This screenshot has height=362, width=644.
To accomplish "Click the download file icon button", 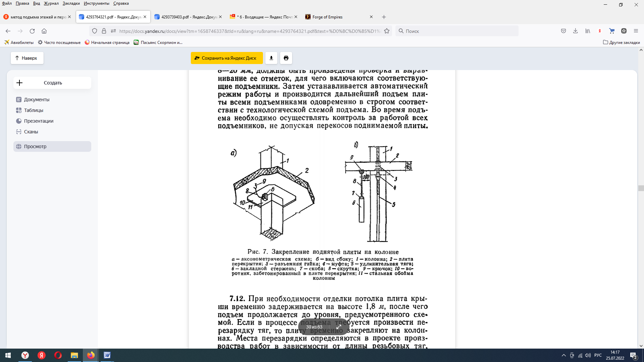I will (x=271, y=58).
